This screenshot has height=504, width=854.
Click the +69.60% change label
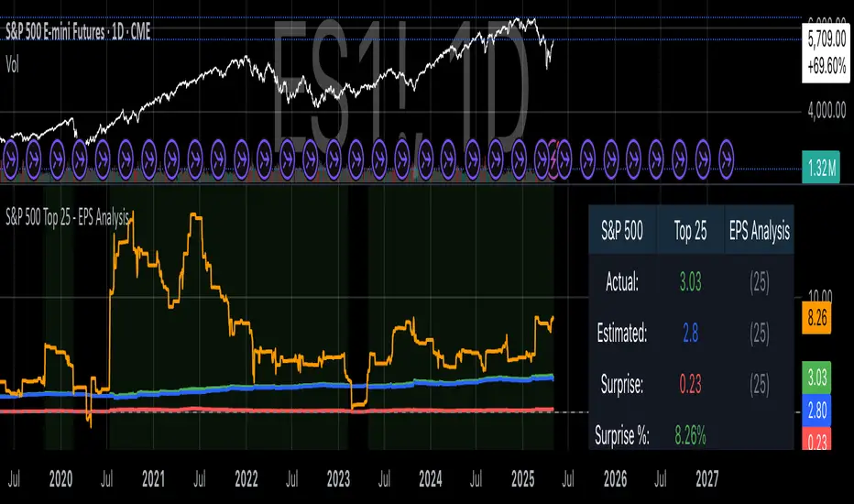(x=827, y=67)
